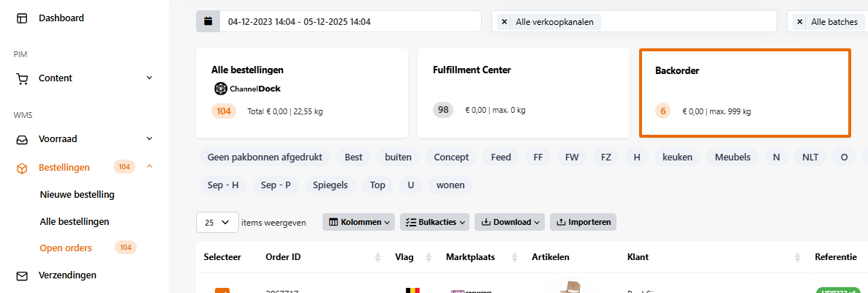
Task: Open 'Nieuwe bestelling' in sidebar
Action: coord(77,195)
